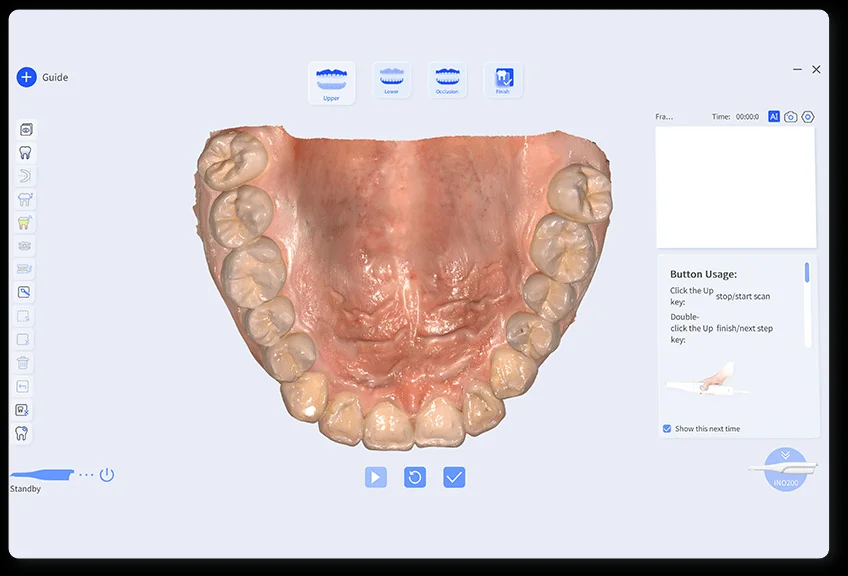Open the Guide plus button
Image resolution: width=848 pixels, height=576 pixels.
[x=26, y=77]
